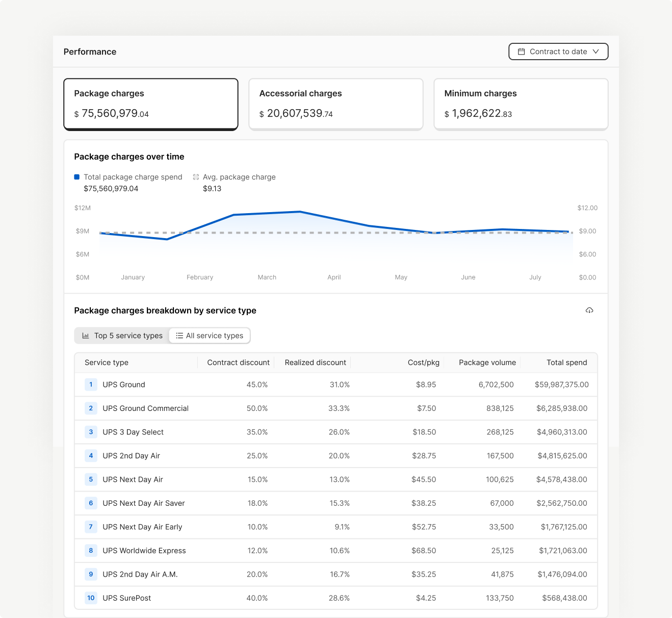This screenshot has height=618, width=672.
Task: Select the UPS 2nd Day Air A.M. name
Action: coord(140,574)
